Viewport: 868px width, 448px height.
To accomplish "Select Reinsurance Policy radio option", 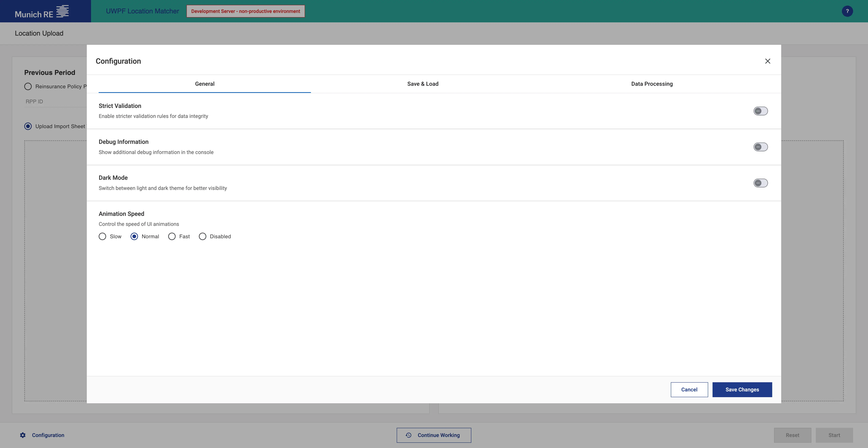I will (x=28, y=87).
